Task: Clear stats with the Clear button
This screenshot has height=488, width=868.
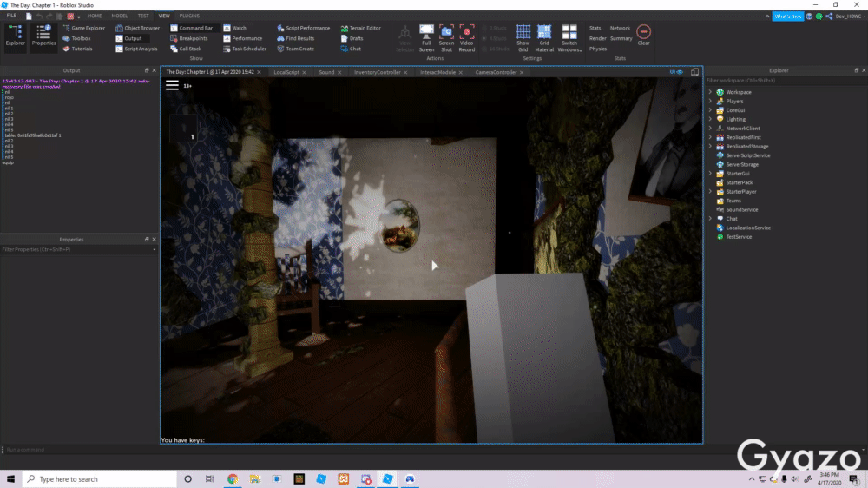Action: pyautogui.click(x=643, y=35)
